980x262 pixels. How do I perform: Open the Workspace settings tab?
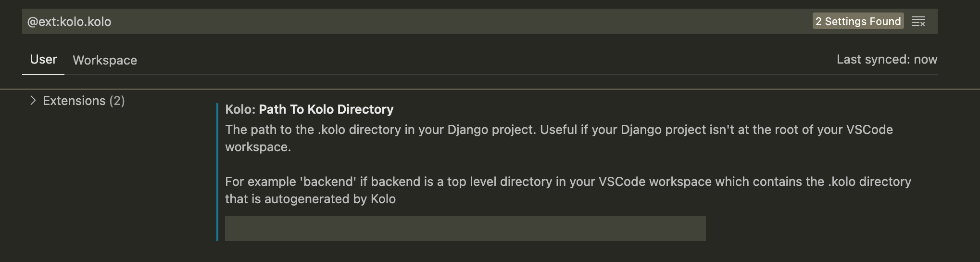105,60
